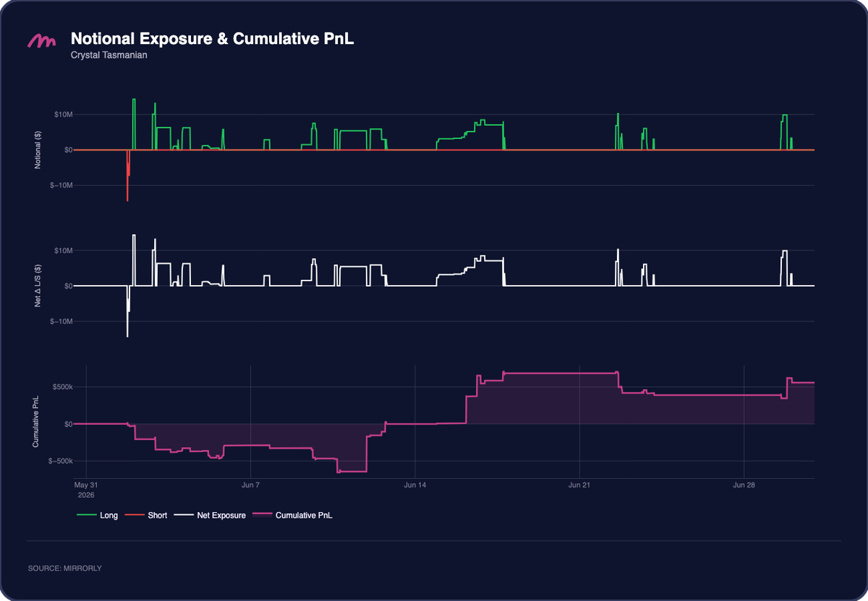
Task: Click the Jun 7 date axis label
Action: (x=250, y=485)
